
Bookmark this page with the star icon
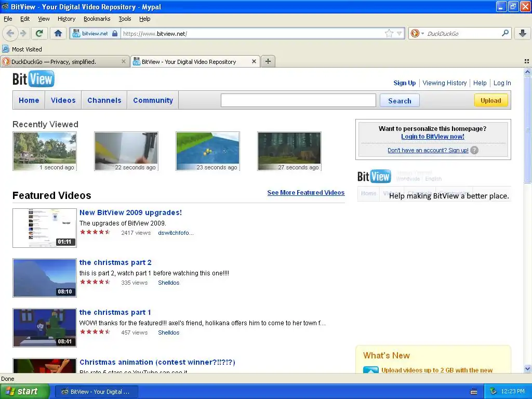click(x=389, y=33)
